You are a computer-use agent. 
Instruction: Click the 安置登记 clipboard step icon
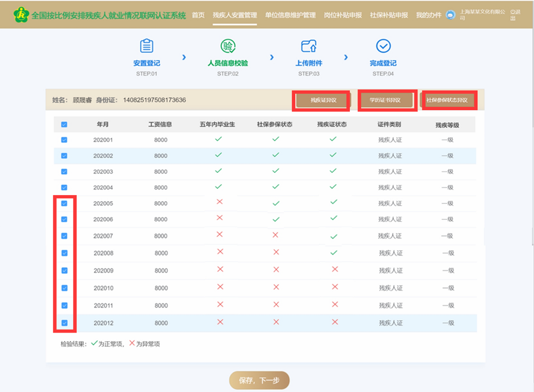pyautogui.click(x=147, y=46)
